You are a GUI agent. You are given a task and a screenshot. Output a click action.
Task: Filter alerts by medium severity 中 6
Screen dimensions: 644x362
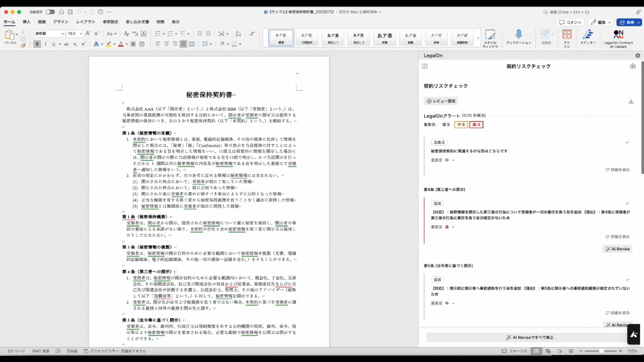[460, 125]
